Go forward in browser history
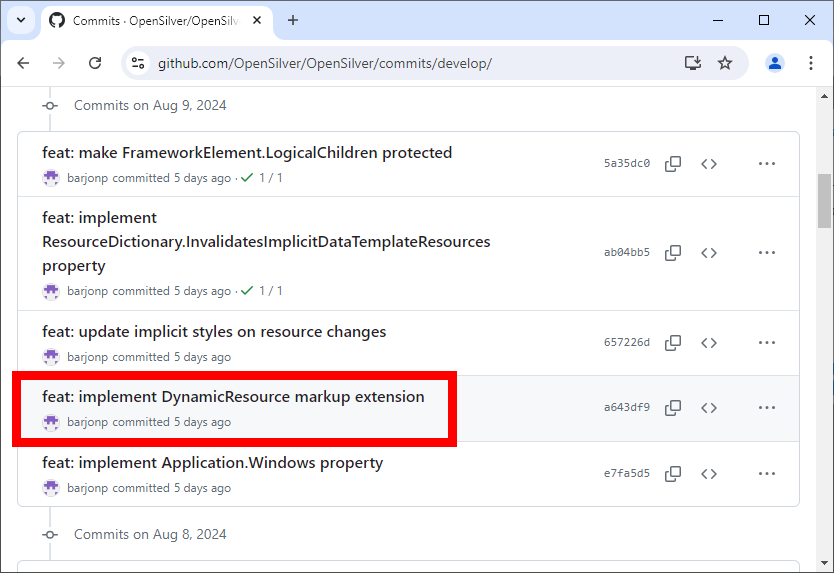Screen dimensions: 834x573 click(59, 63)
